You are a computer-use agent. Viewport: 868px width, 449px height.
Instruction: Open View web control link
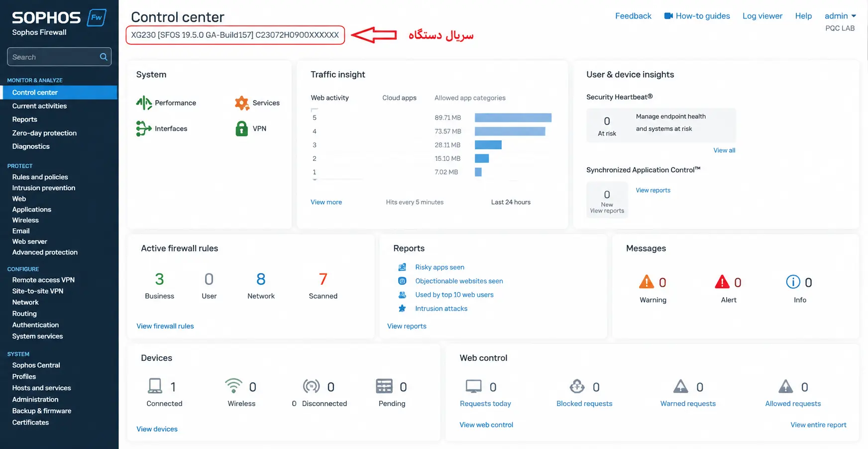tap(486, 425)
